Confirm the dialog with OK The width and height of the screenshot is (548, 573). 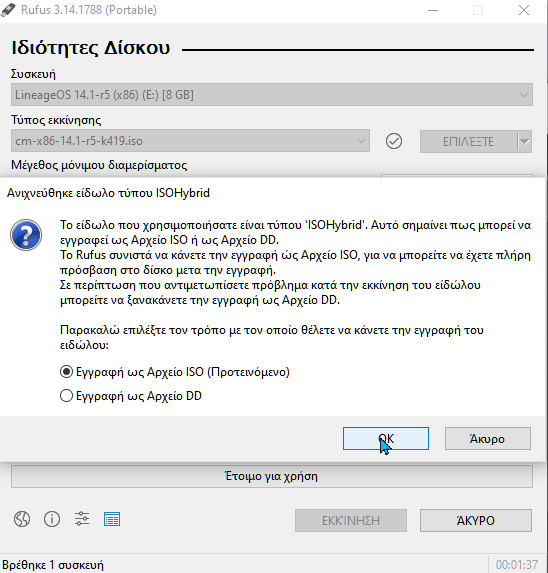pos(386,439)
